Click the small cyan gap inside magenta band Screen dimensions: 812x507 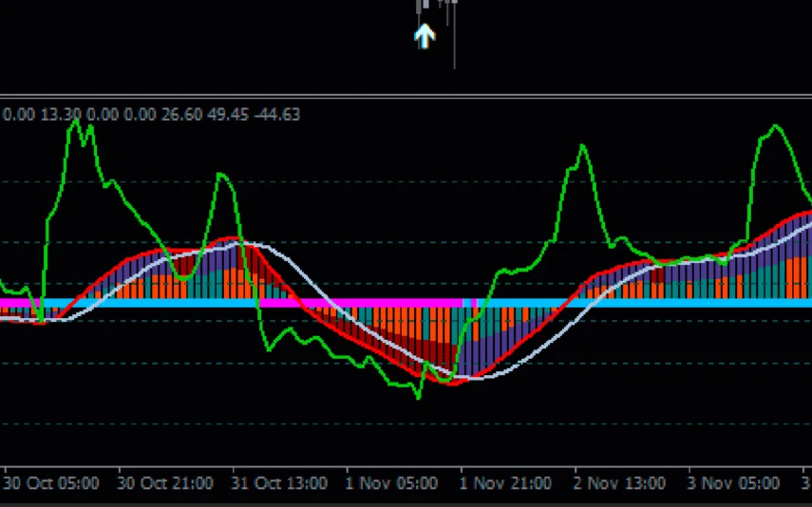coord(466,303)
